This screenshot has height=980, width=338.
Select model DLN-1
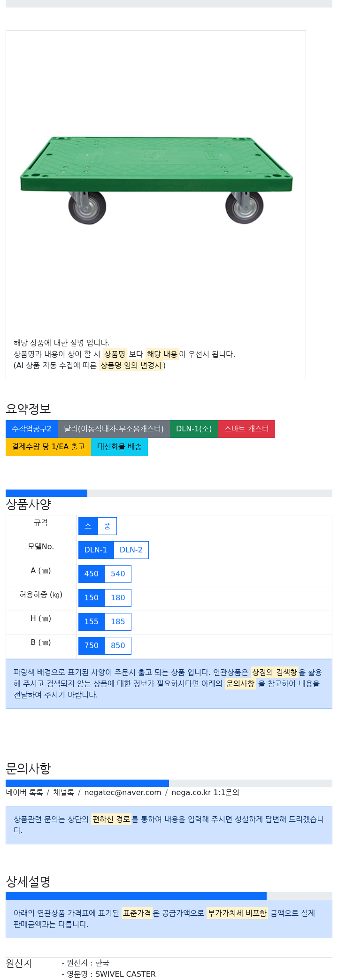point(96,550)
